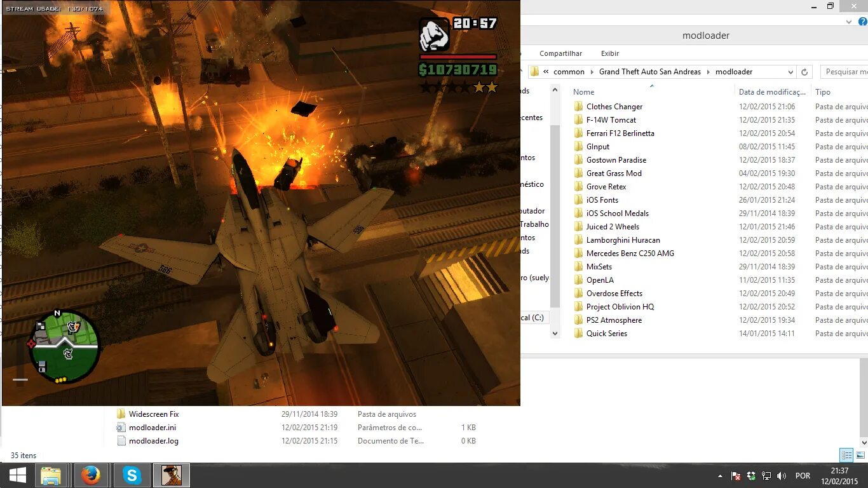Screen dimensions: 868x488
Task: Select the Widescreen Fix folder
Action: [x=154, y=414]
